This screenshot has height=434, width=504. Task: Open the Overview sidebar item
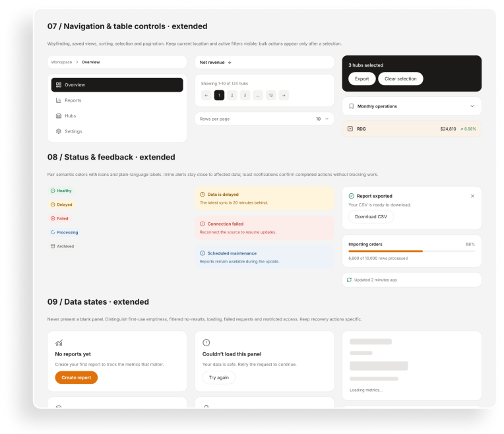[x=117, y=85]
